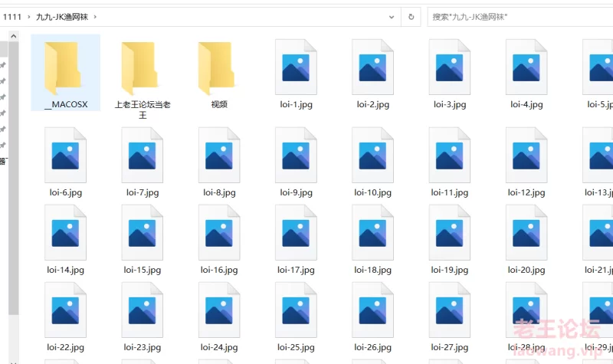Select the loi-7.jpg image file

143,161
